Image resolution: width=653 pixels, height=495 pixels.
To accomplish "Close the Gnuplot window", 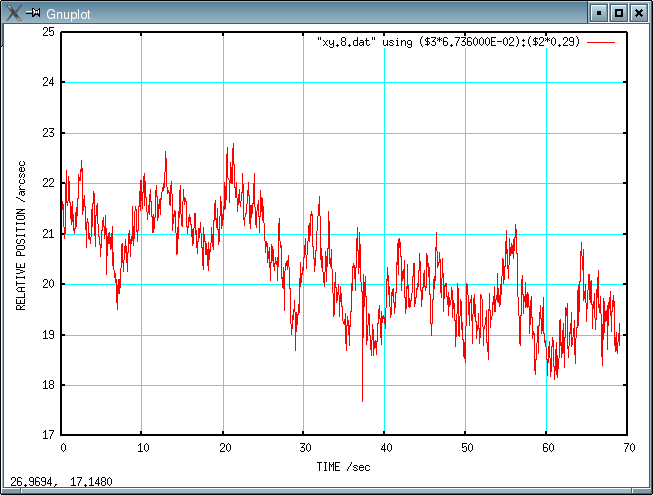I will pos(638,13).
